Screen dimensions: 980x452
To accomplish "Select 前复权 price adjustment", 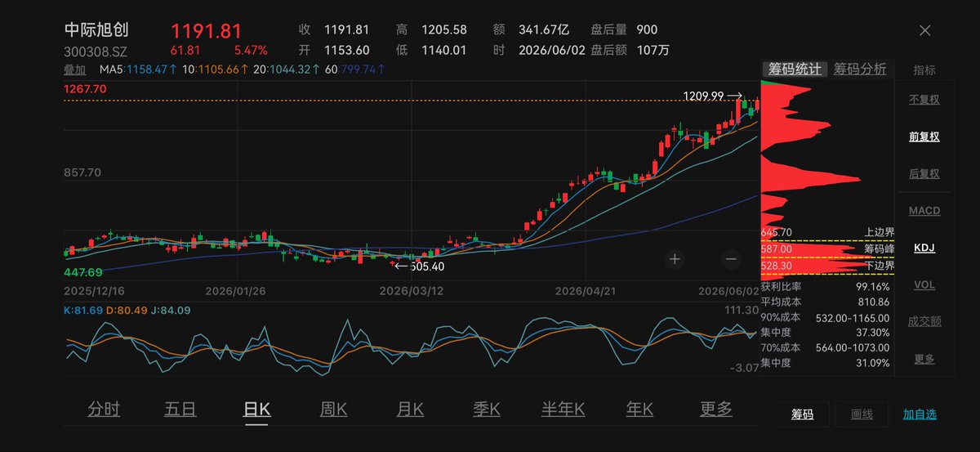I will pos(924,136).
